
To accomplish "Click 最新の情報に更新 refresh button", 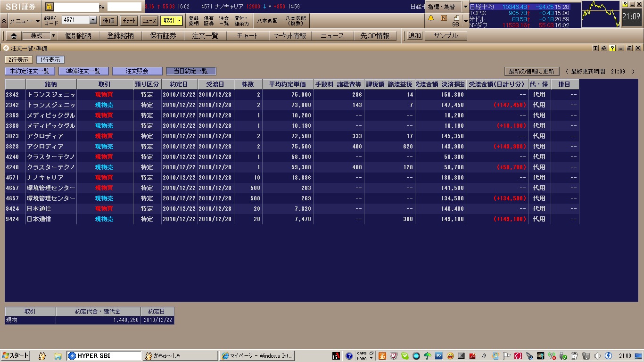I will tap(531, 72).
